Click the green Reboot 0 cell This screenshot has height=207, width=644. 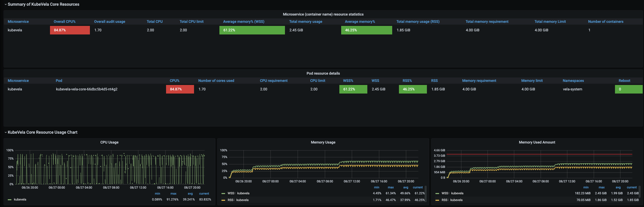pos(629,89)
